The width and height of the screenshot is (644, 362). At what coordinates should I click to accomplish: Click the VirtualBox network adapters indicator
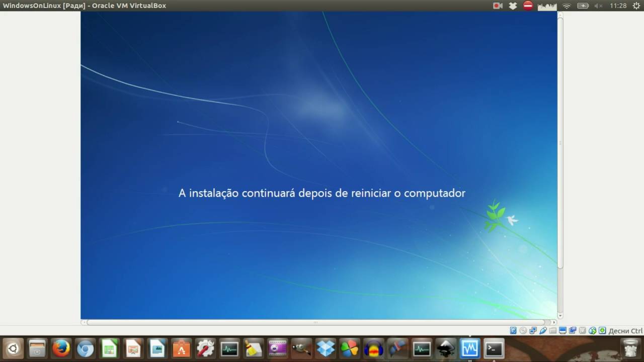(533, 330)
